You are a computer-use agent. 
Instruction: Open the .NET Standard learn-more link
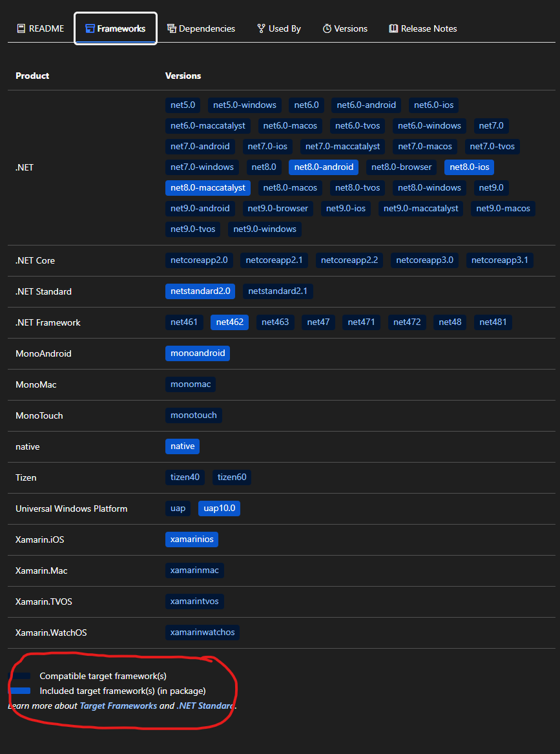(206, 706)
